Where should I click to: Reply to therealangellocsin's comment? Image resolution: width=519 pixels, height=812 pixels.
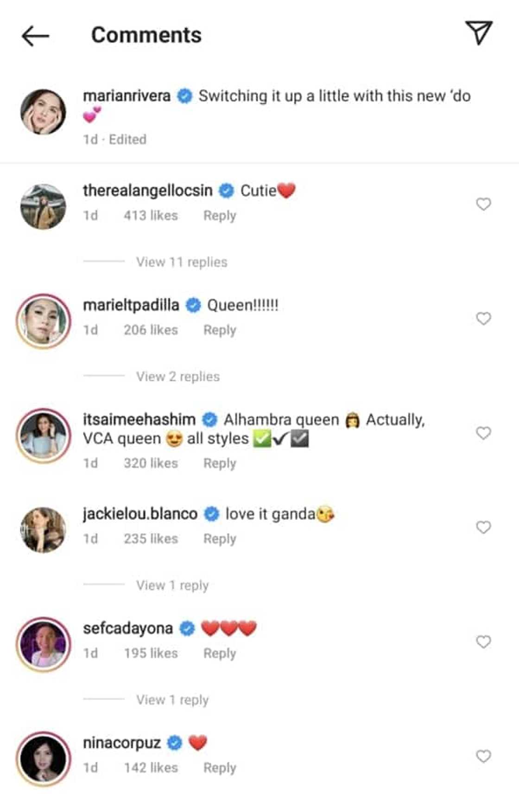pyautogui.click(x=220, y=216)
